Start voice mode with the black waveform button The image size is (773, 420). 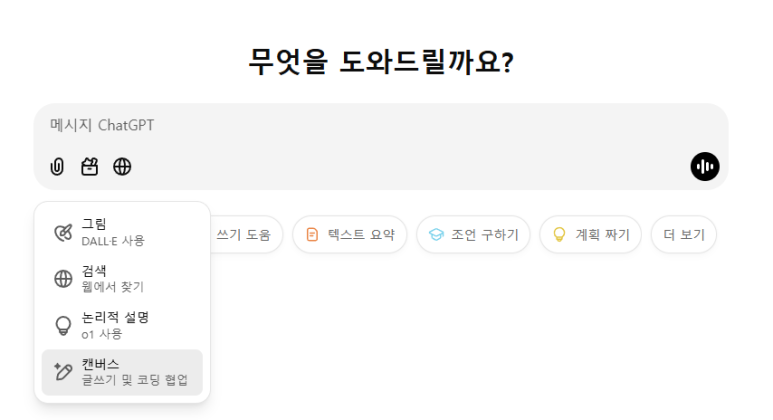704,167
